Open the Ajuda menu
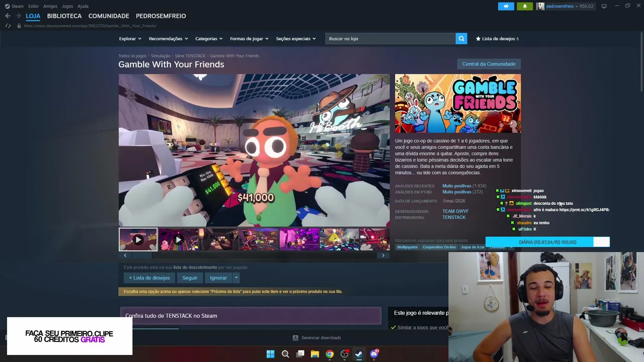 pos(83,6)
